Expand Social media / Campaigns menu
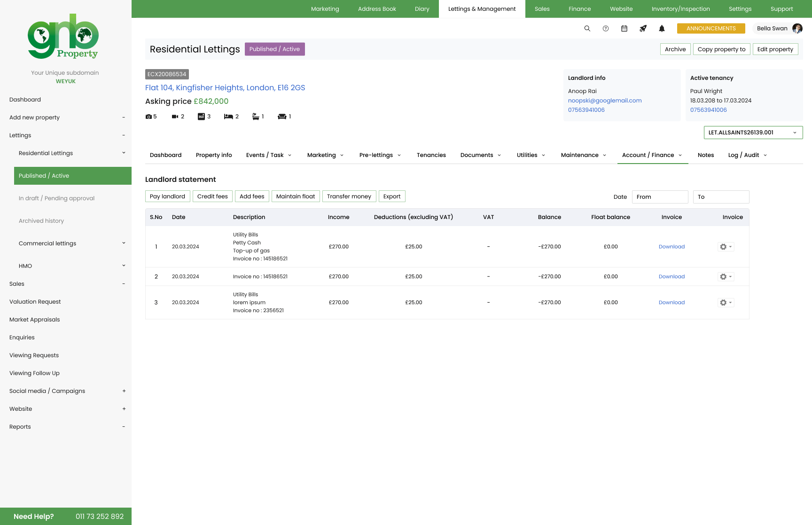 click(124, 391)
